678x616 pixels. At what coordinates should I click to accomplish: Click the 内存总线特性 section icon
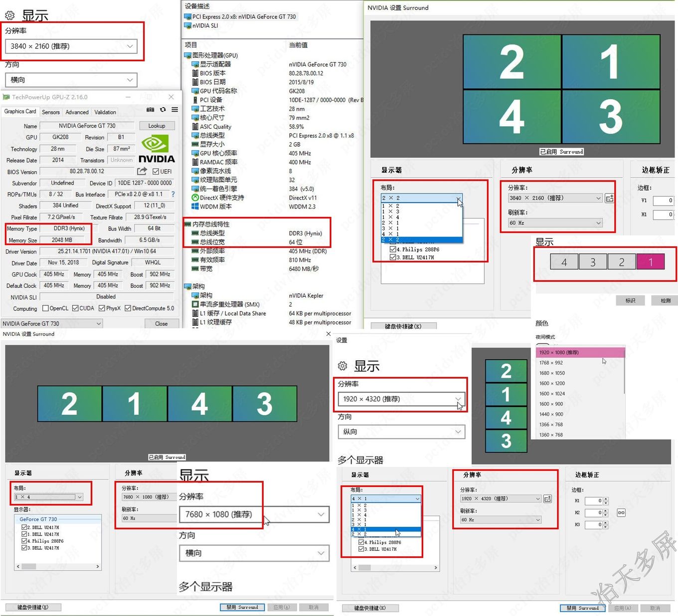pyautogui.click(x=188, y=224)
